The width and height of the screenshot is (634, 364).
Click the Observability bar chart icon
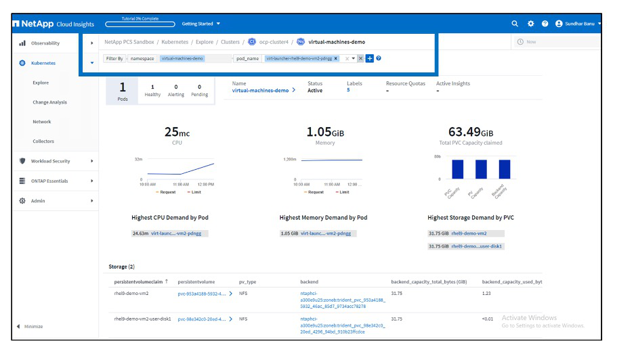(22, 43)
